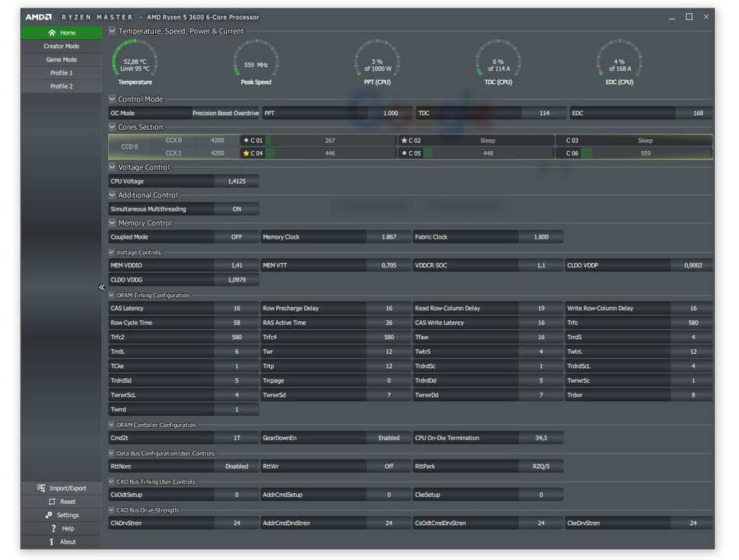Collapse the Additional Control section

click(112, 194)
